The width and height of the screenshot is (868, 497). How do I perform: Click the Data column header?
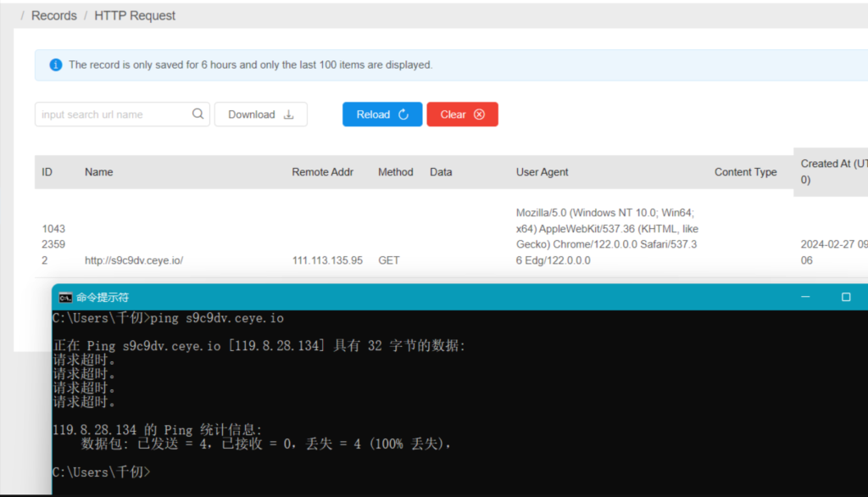coord(441,172)
